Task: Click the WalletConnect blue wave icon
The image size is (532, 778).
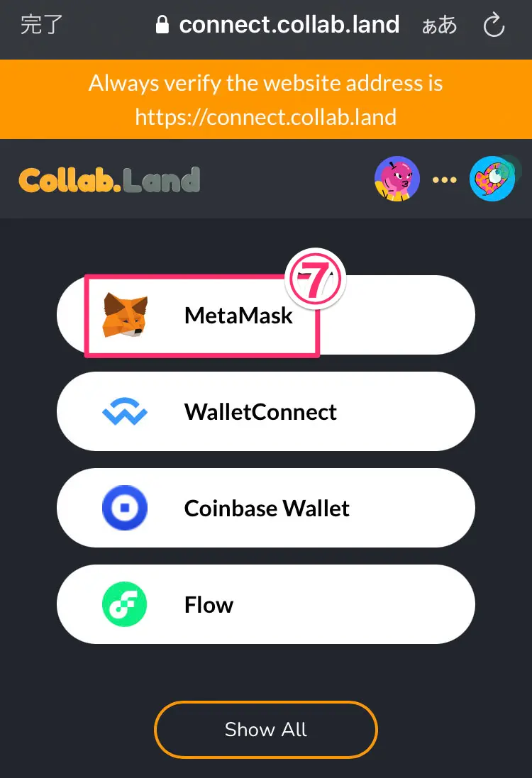Action: (x=125, y=411)
